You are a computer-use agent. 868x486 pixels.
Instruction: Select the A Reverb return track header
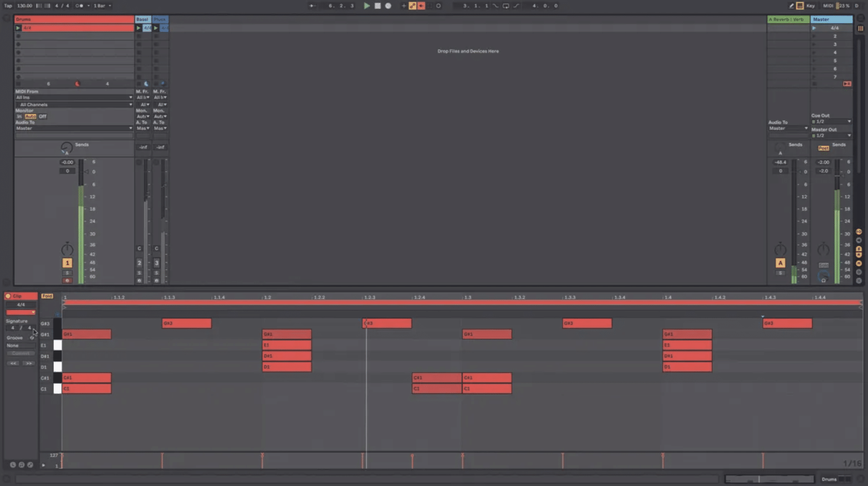coord(788,19)
